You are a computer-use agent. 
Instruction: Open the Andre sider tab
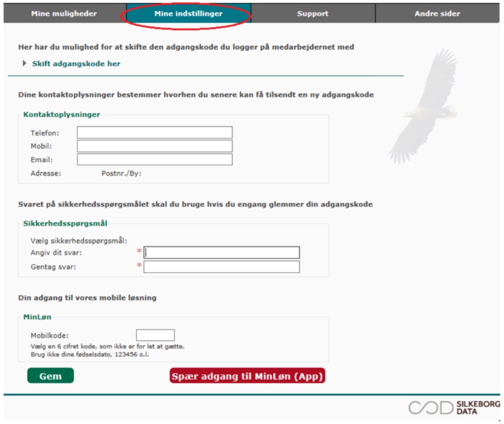pos(437,14)
